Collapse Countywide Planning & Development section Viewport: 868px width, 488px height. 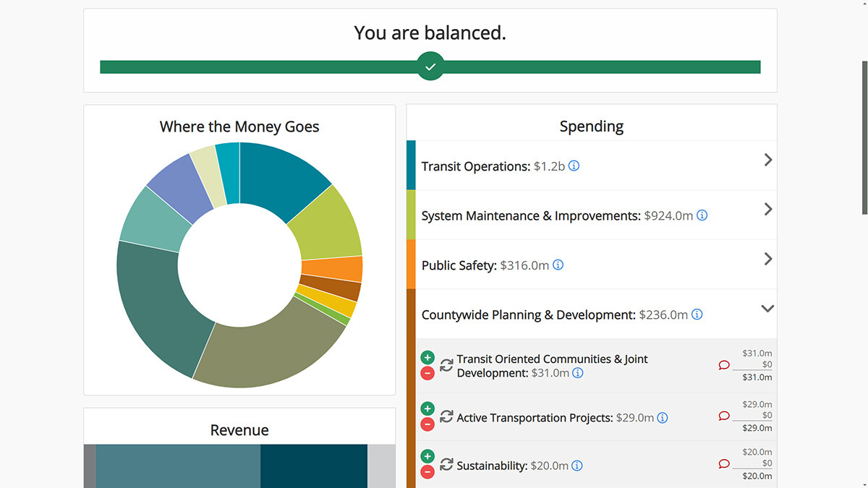(767, 308)
